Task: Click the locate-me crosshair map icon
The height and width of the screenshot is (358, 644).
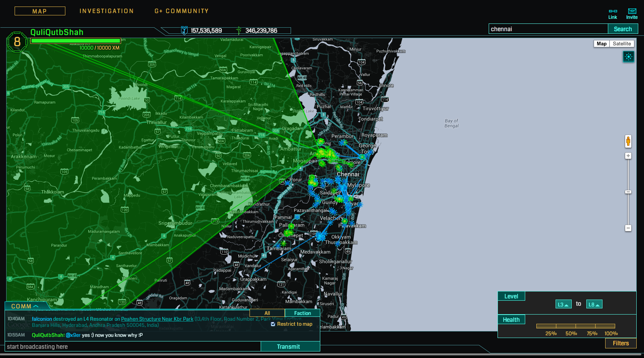Action: pyautogui.click(x=628, y=57)
